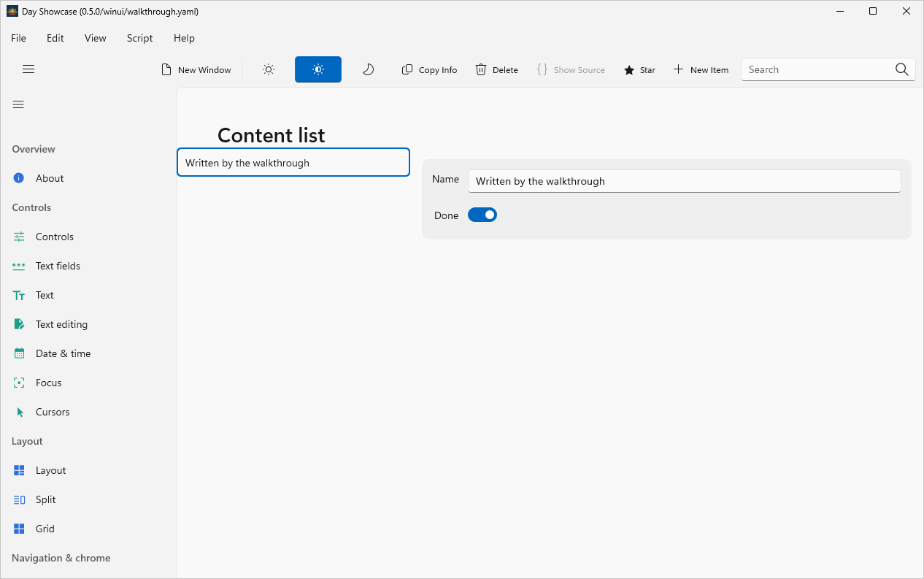The width and height of the screenshot is (924, 579).
Task: Click the Content list heading
Action: [x=272, y=135]
